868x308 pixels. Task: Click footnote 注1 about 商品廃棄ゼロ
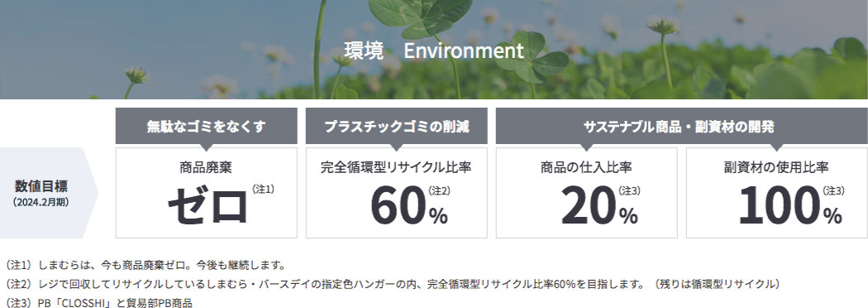pyautogui.click(x=145, y=265)
